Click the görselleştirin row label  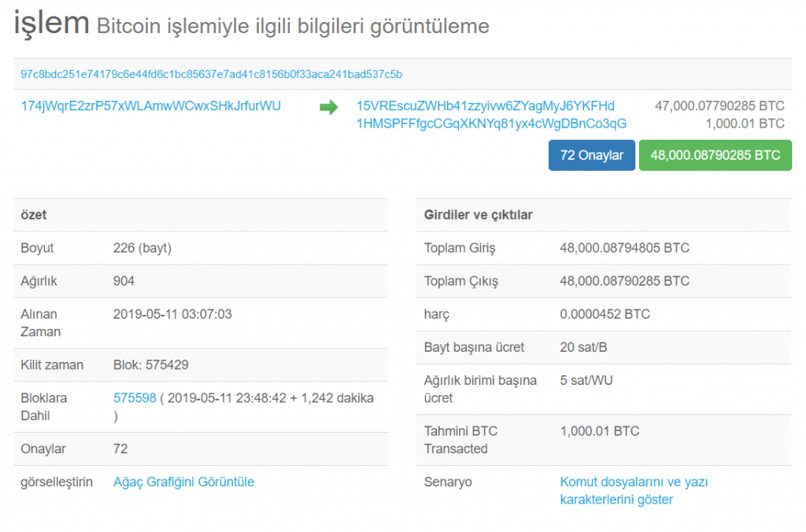pyautogui.click(x=57, y=482)
